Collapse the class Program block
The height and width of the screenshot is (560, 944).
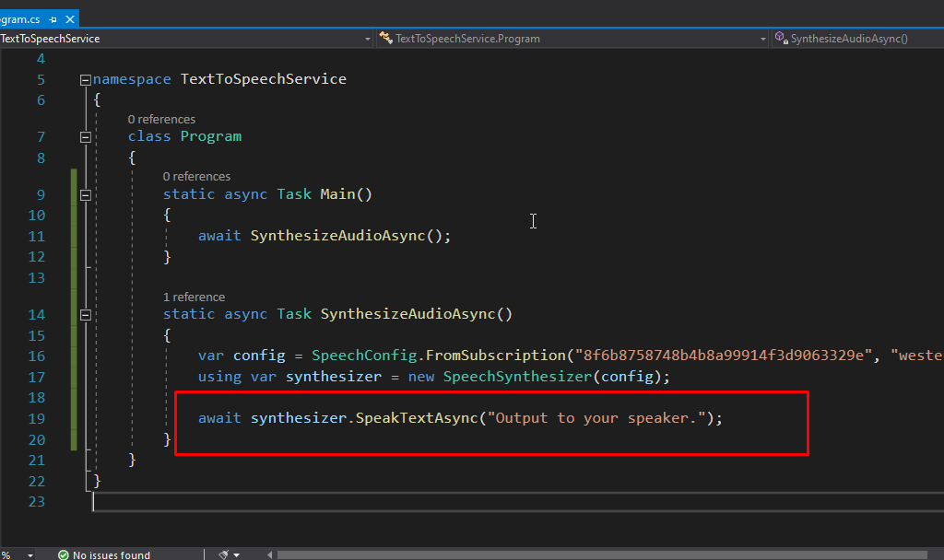(x=86, y=136)
